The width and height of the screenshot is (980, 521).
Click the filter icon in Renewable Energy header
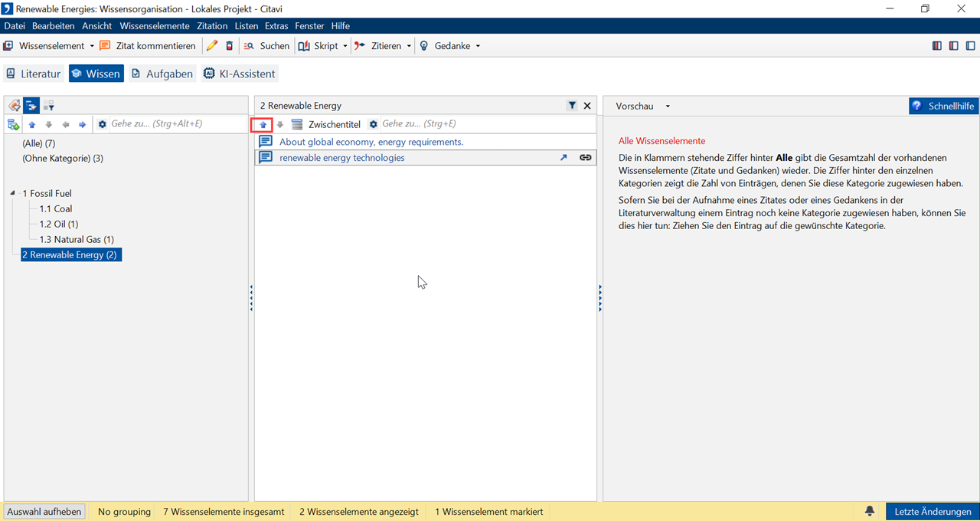tap(572, 106)
